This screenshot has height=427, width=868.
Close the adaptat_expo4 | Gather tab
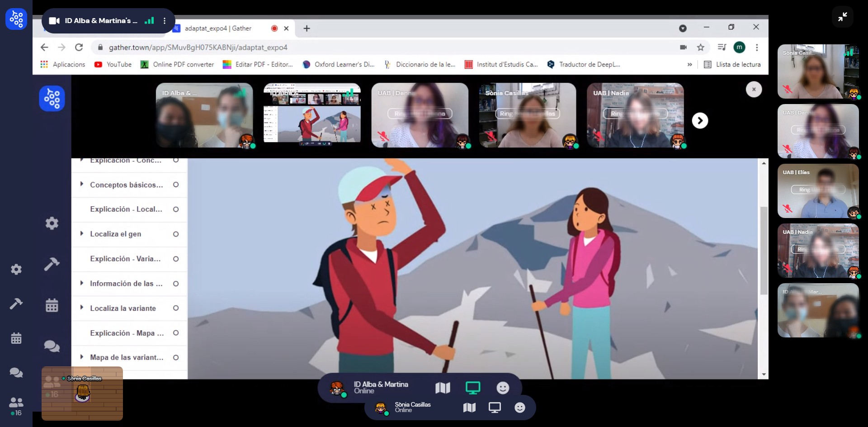(286, 28)
